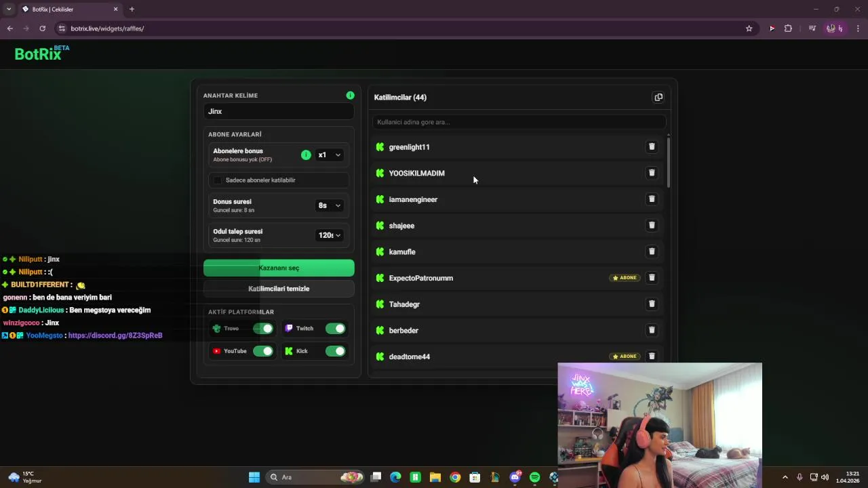Open Microsoft Edge from the taskbar
The image size is (868, 488).
(x=395, y=477)
